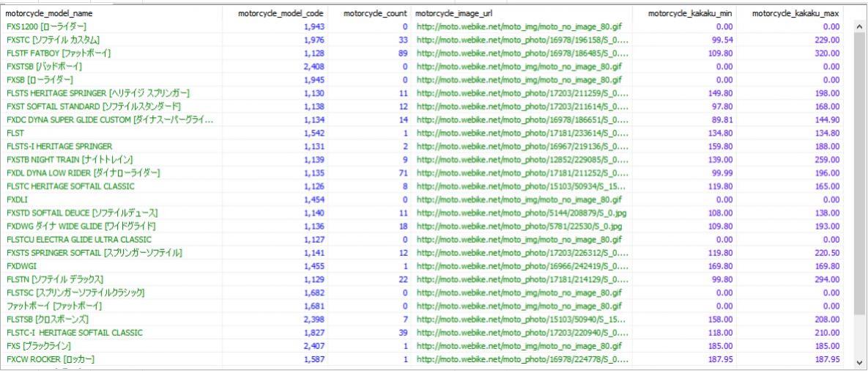Click kakaku min value 99.54
This screenshot has width=868, height=371.
coord(723,40)
